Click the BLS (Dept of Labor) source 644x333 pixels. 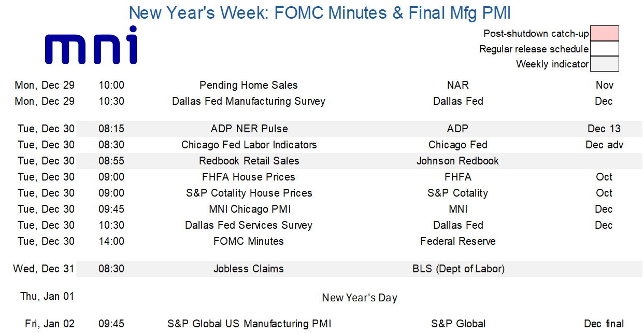(459, 269)
